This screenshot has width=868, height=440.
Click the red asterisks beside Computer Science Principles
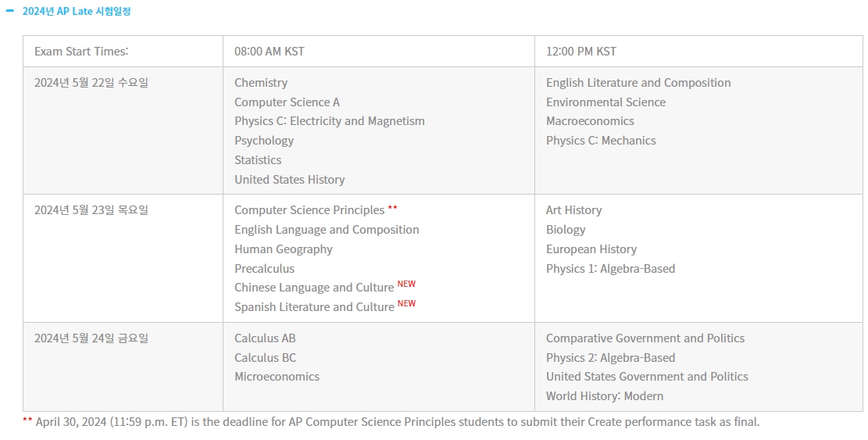pos(392,209)
